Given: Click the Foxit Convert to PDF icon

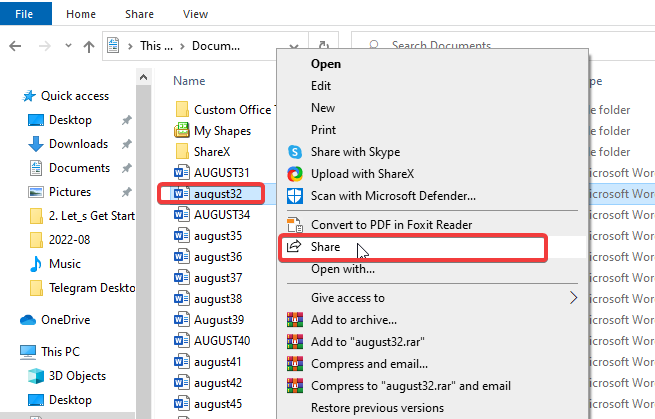Looking at the screenshot, I should coord(295,225).
